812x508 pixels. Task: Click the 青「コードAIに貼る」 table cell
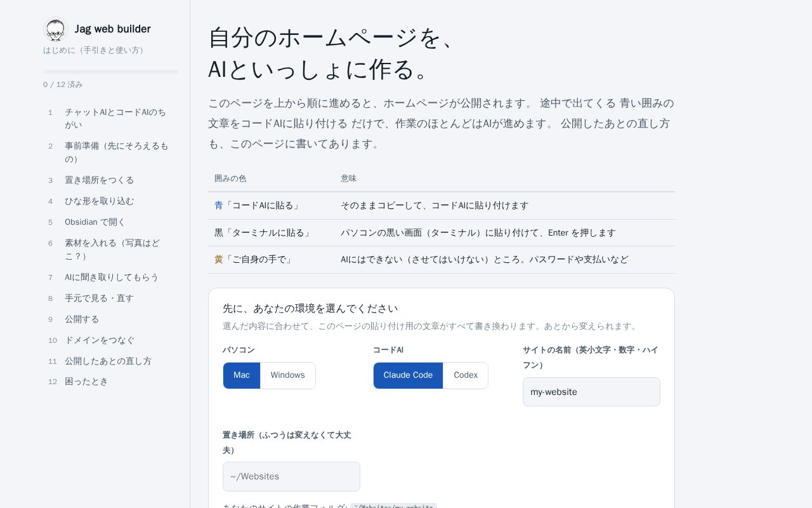click(x=271, y=206)
